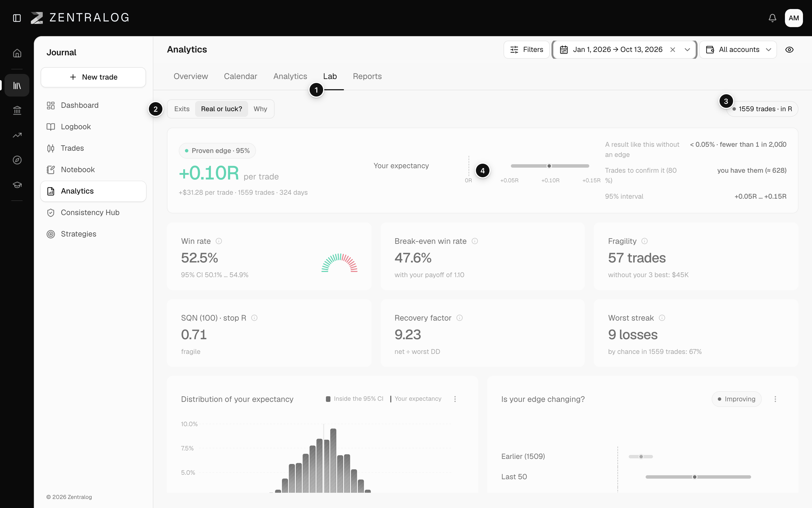The height and width of the screenshot is (508, 812).
Task: Switch to the Reports tab
Action: click(367, 76)
